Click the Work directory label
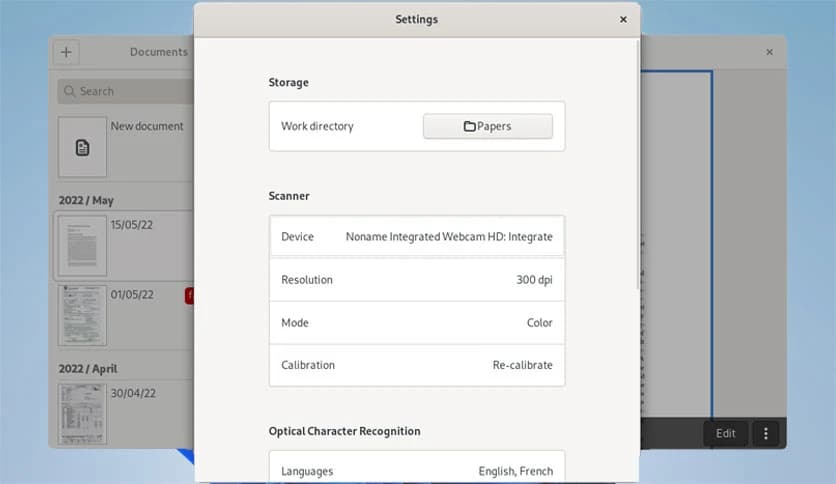 [317, 126]
